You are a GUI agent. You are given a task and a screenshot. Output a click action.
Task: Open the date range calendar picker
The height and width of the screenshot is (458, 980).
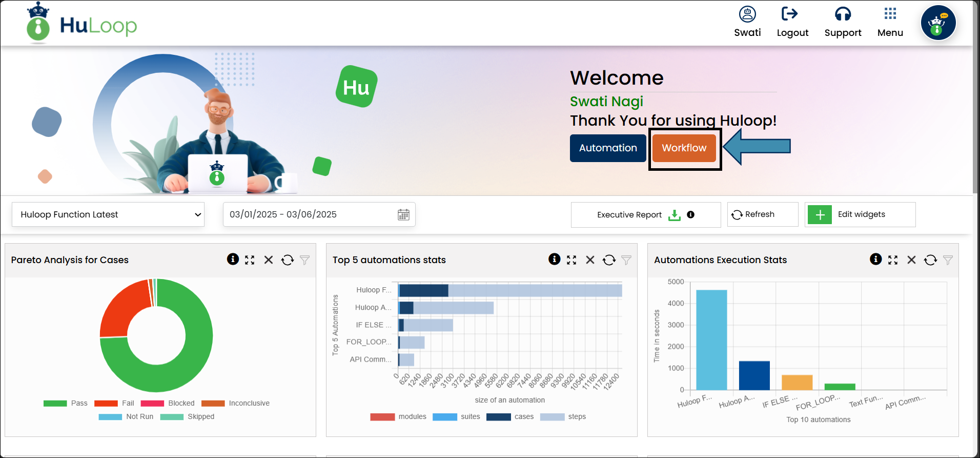(x=403, y=215)
